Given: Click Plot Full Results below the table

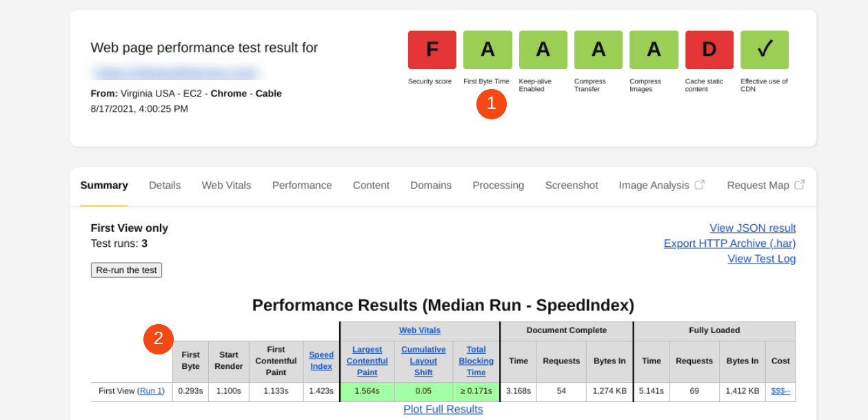Looking at the screenshot, I should pos(443,409).
